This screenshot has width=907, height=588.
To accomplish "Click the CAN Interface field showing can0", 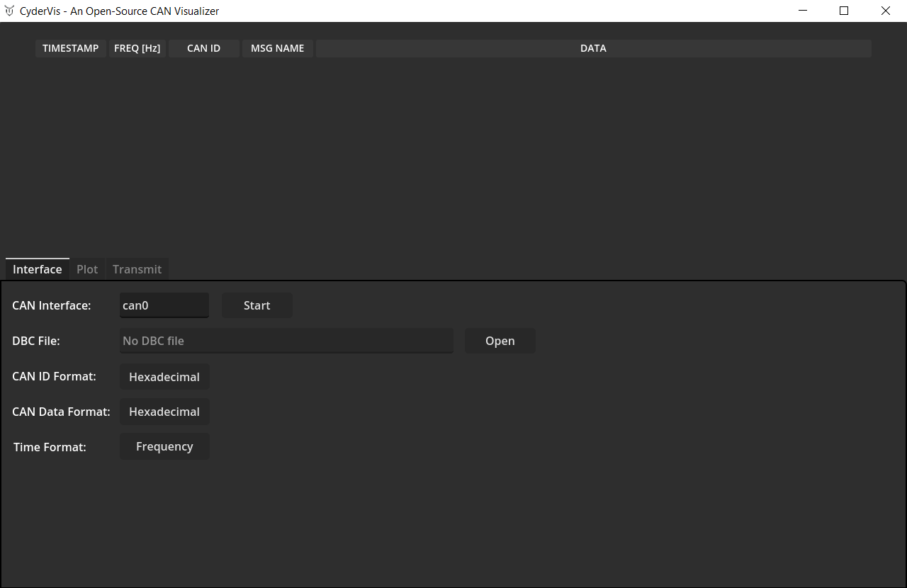I will [x=164, y=305].
